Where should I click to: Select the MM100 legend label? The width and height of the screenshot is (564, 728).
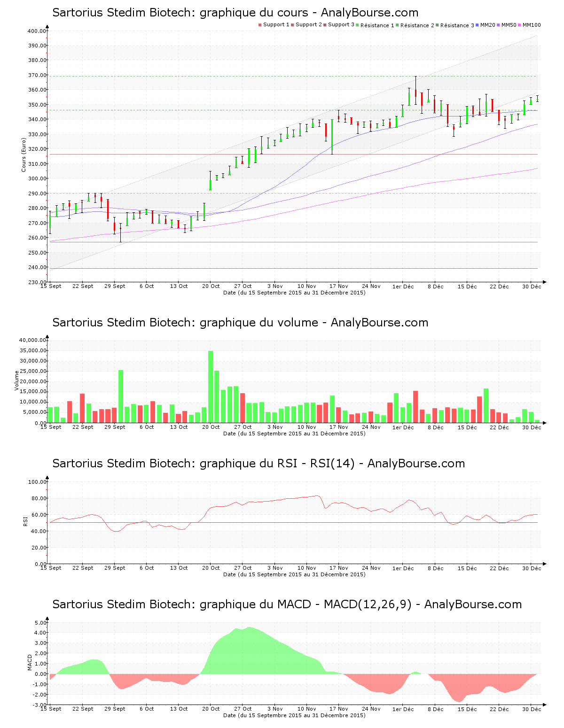coord(532,25)
